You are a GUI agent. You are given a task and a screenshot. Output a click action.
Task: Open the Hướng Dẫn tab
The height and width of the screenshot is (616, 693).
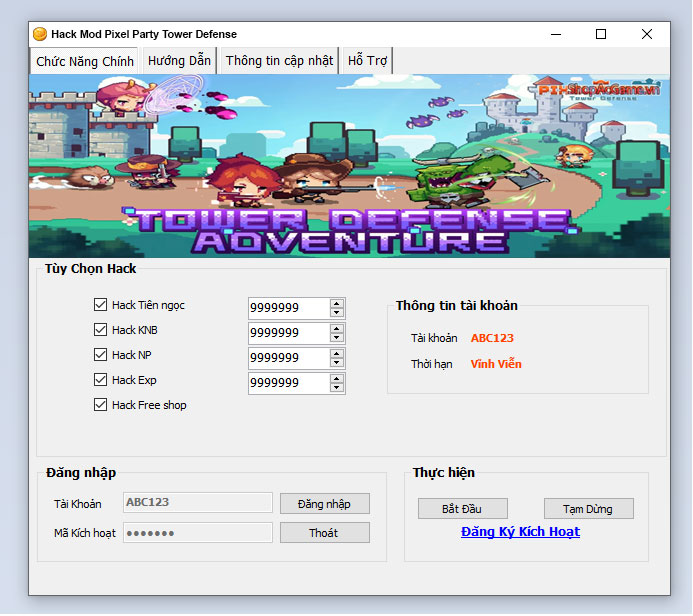pos(179,61)
